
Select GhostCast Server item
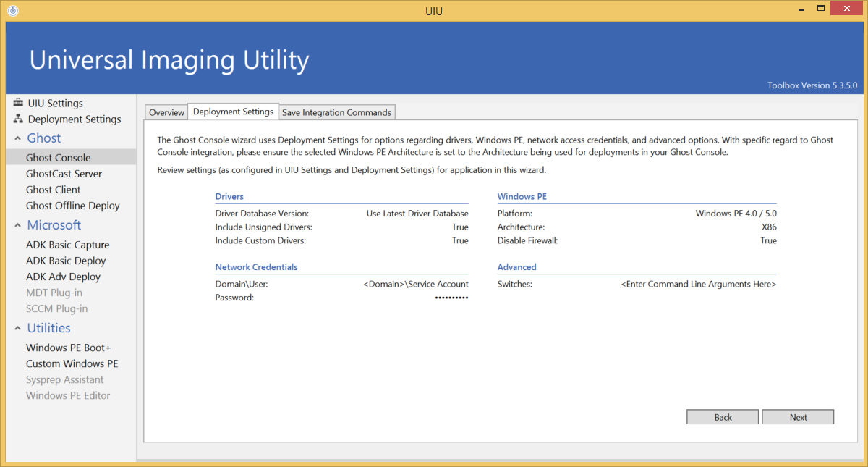click(x=64, y=174)
